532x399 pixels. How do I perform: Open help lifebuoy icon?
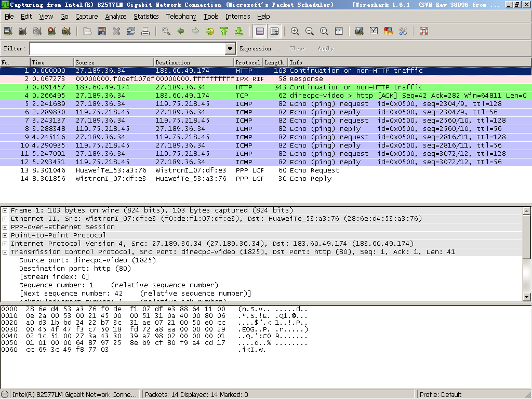[x=424, y=32]
